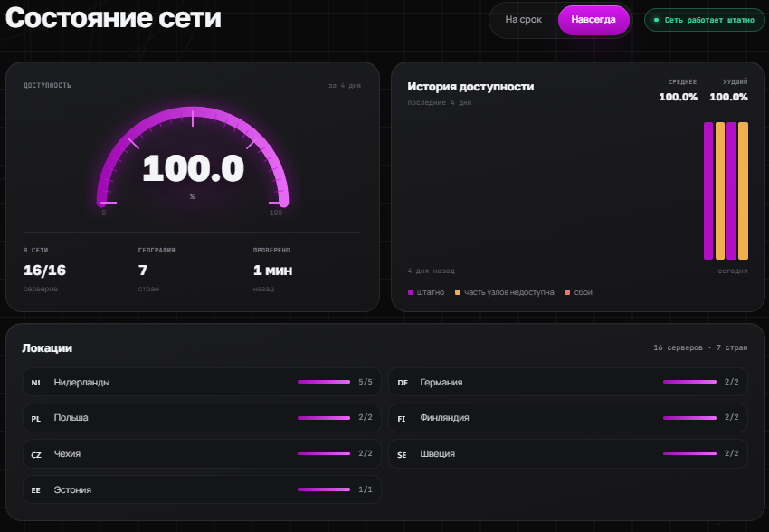
Task: Click the "История доступности" heading
Action: 470,87
